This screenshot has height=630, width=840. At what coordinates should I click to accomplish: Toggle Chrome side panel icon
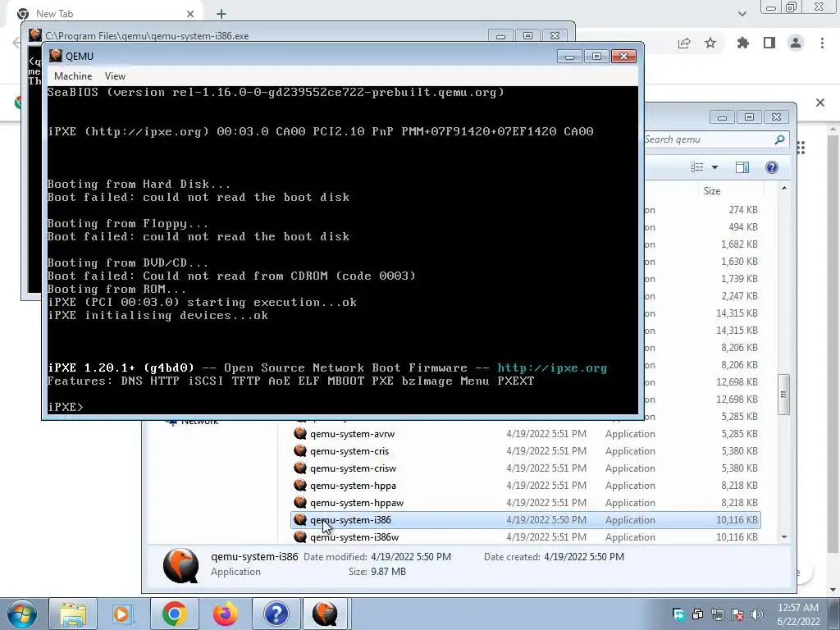pyautogui.click(x=769, y=43)
